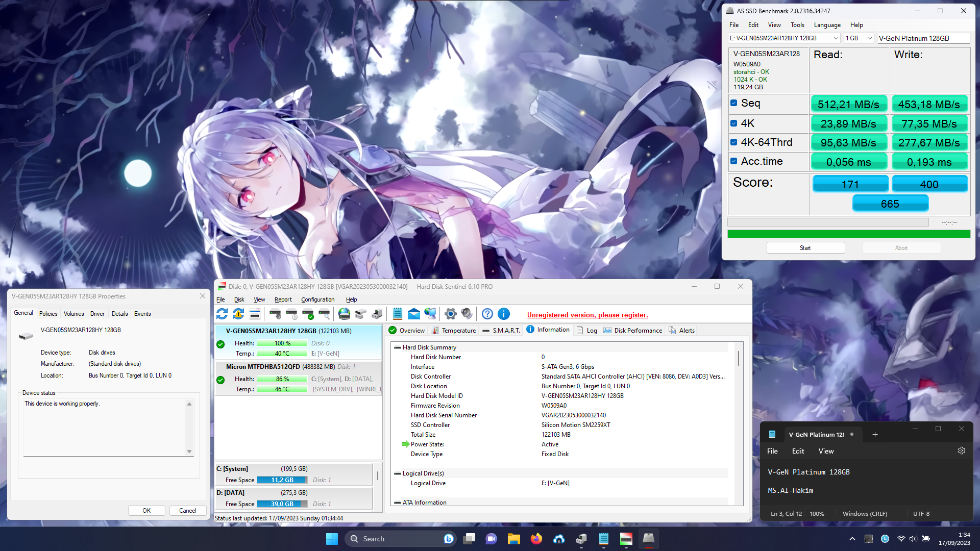Select the Micron MTFDHBA512QFD disk entry
This screenshot has height=551, width=980.
[298, 378]
